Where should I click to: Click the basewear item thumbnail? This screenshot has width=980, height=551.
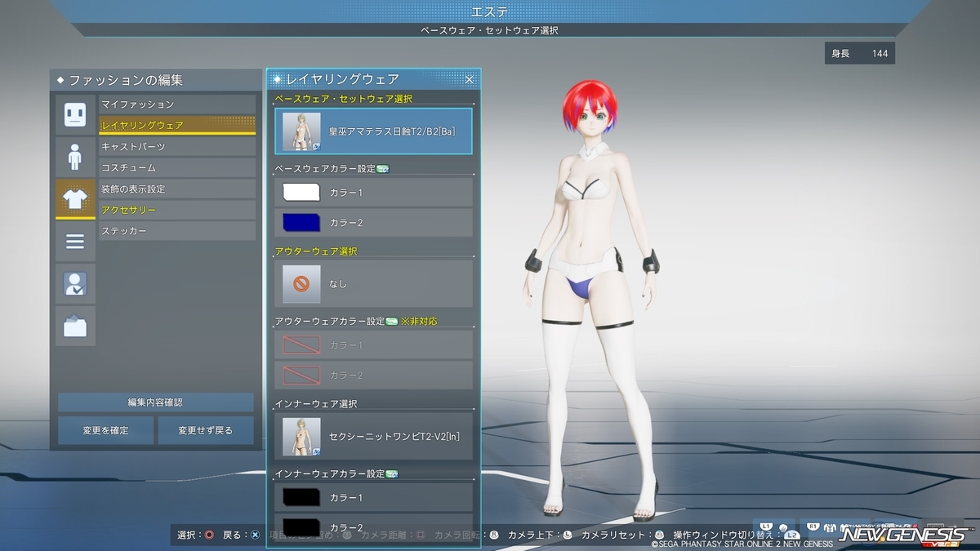[x=301, y=131]
